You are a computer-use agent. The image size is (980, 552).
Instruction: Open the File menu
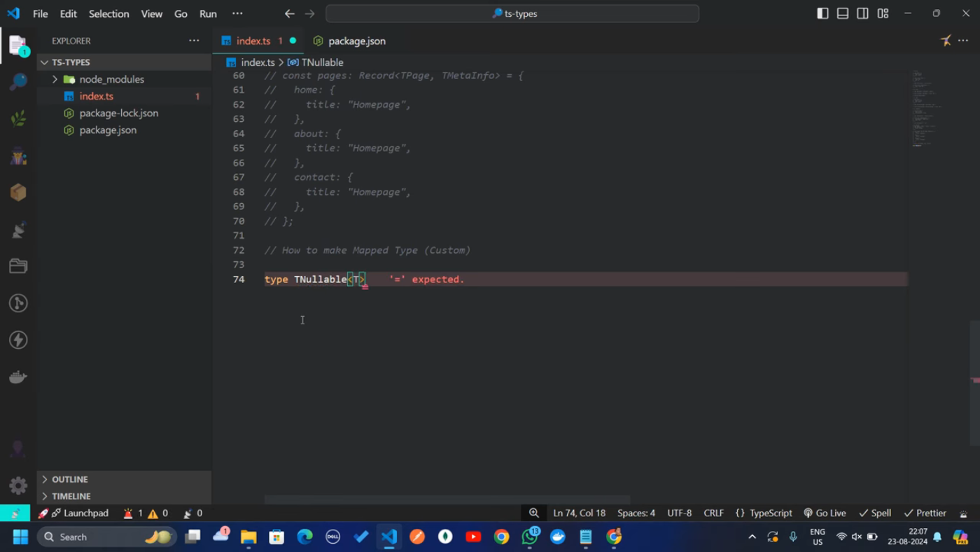tap(41, 13)
